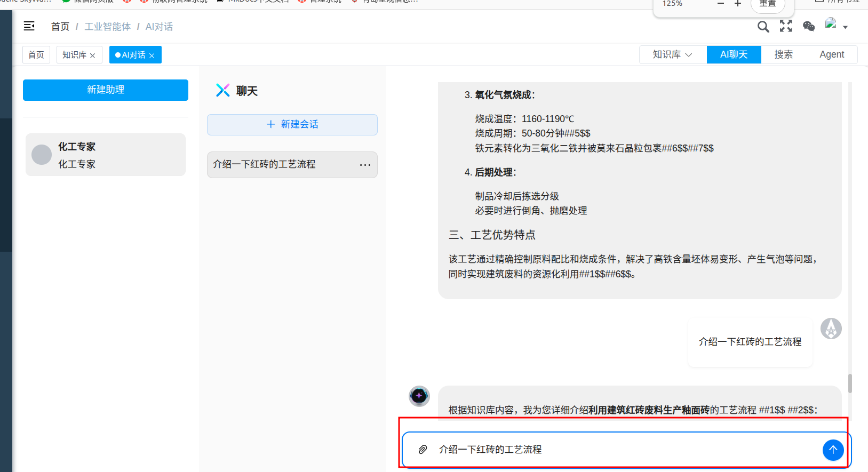Viewport: 868px width, 472px height.
Task: Open the user profile dropdown arrow
Action: 845,27
